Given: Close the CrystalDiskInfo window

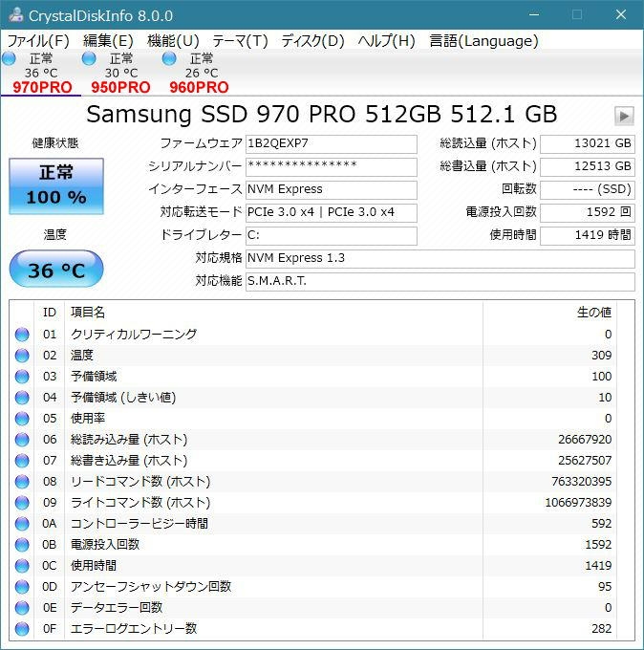Looking at the screenshot, I should (x=621, y=15).
